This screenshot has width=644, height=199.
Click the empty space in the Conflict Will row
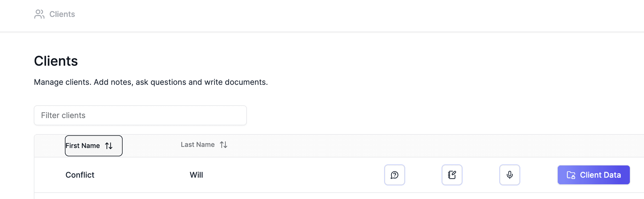tap(291, 175)
